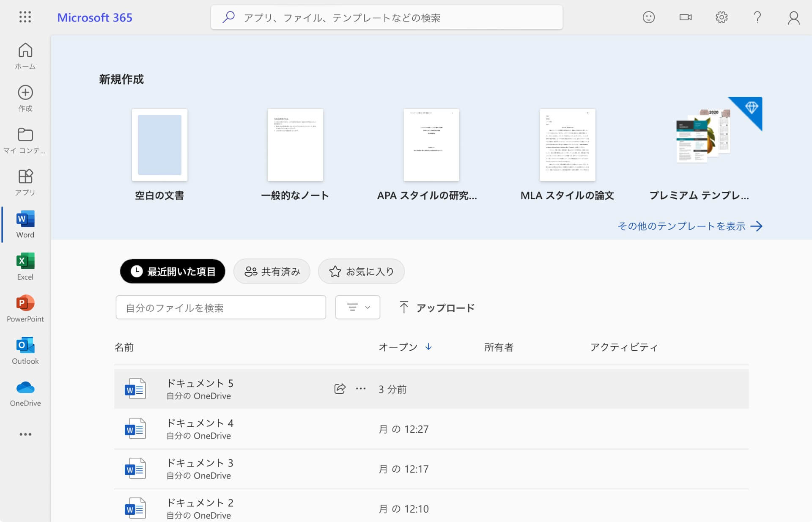
Task: Click the ドキュメント 5 Word file icon
Action: click(135, 389)
